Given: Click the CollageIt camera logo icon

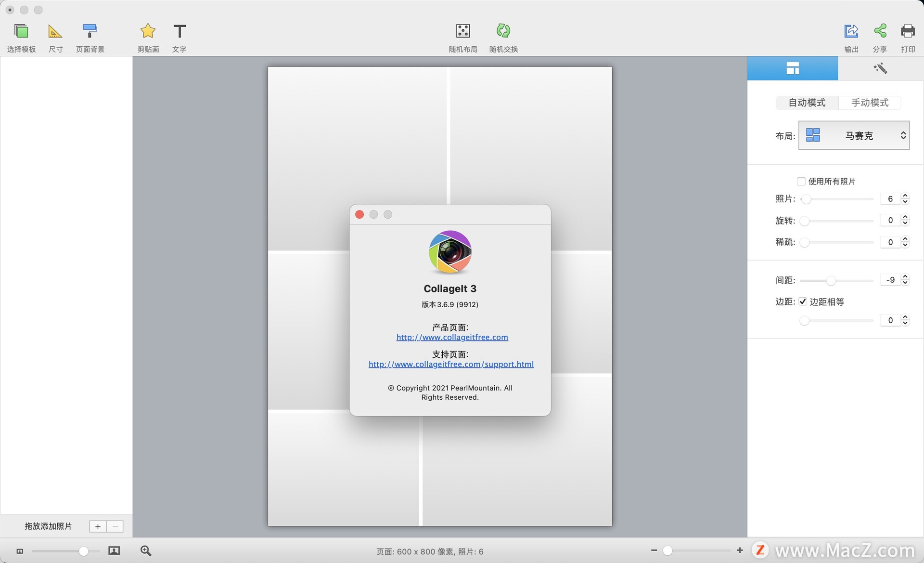Looking at the screenshot, I should pos(450,252).
